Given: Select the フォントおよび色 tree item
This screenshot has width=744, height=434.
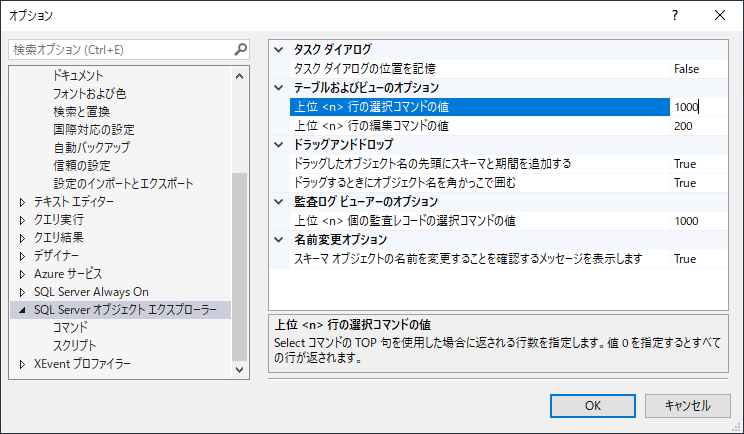Looking at the screenshot, I should tap(90, 93).
